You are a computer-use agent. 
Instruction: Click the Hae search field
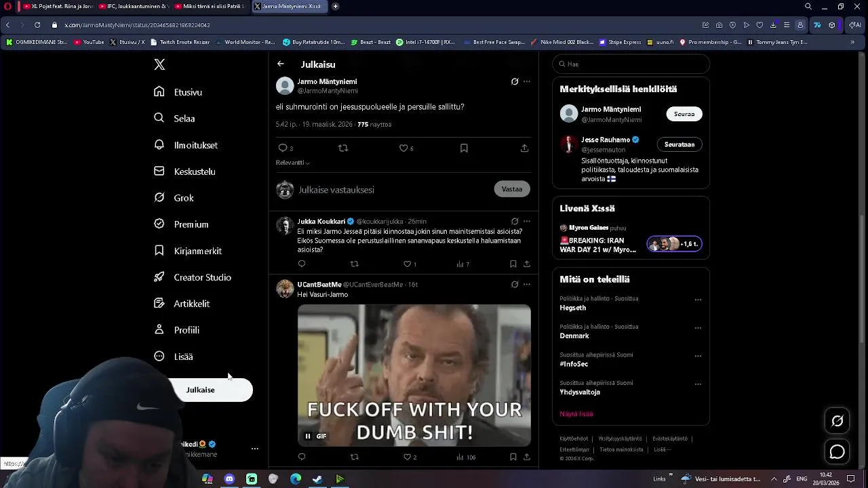[x=631, y=64]
